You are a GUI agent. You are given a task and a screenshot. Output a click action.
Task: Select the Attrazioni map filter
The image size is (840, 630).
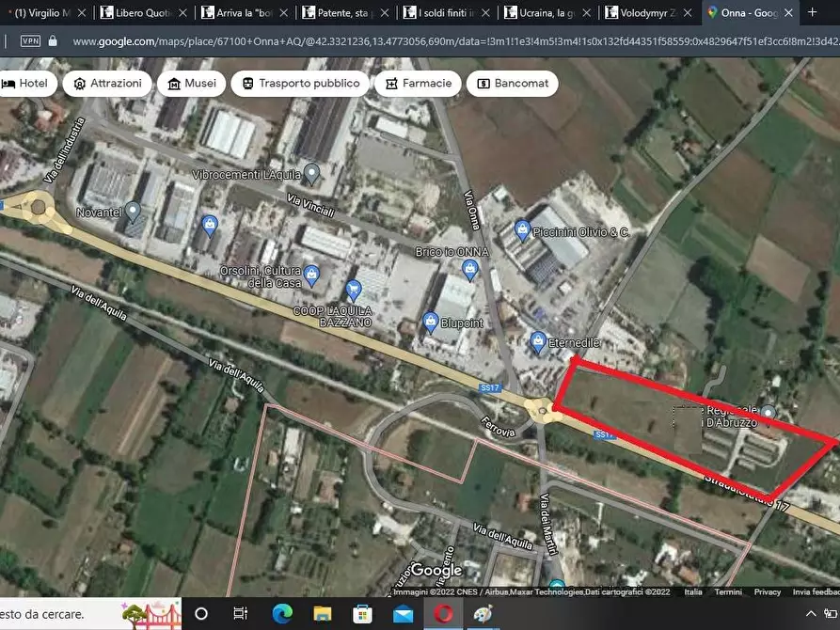coord(107,83)
